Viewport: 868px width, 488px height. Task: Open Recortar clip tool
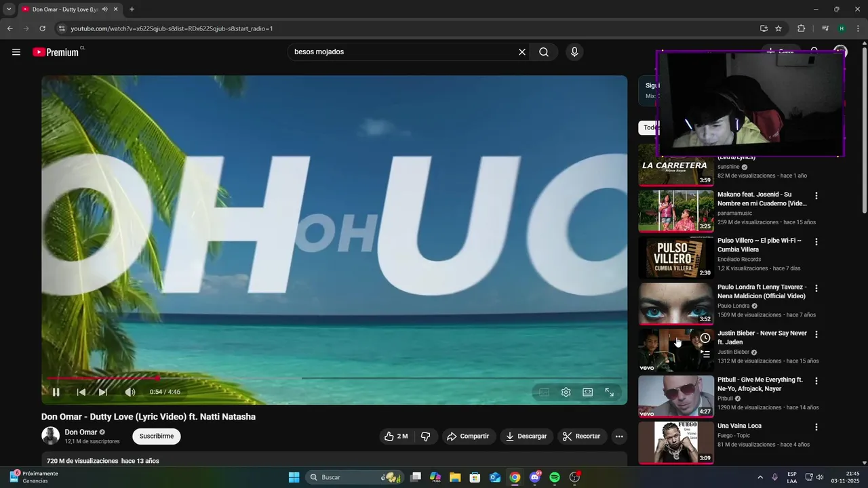point(582,436)
